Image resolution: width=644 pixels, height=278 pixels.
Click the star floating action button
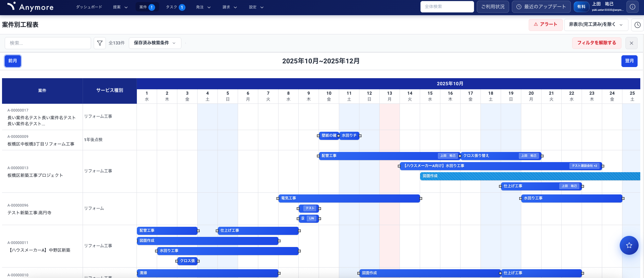[x=629, y=245]
